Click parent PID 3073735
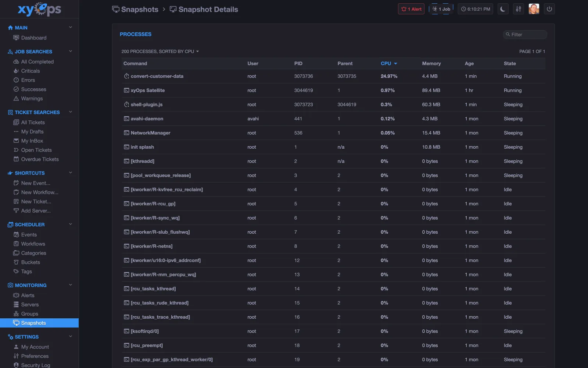 (347, 76)
